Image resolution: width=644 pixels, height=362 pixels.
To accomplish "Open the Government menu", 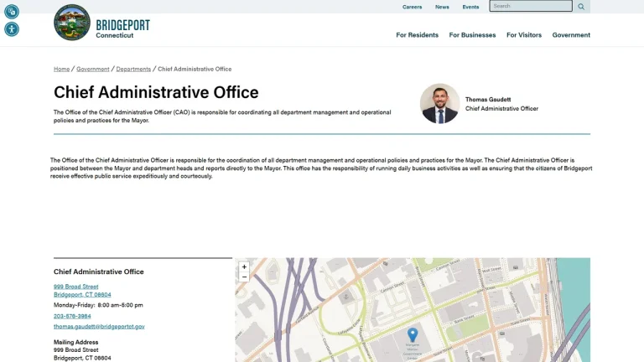I will pos(571,35).
